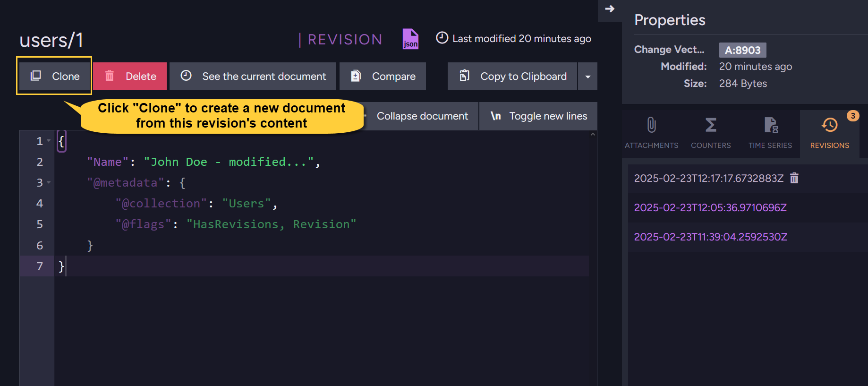Click the "HasRevisions, Revision" flags value
868x386 pixels.
point(272,224)
